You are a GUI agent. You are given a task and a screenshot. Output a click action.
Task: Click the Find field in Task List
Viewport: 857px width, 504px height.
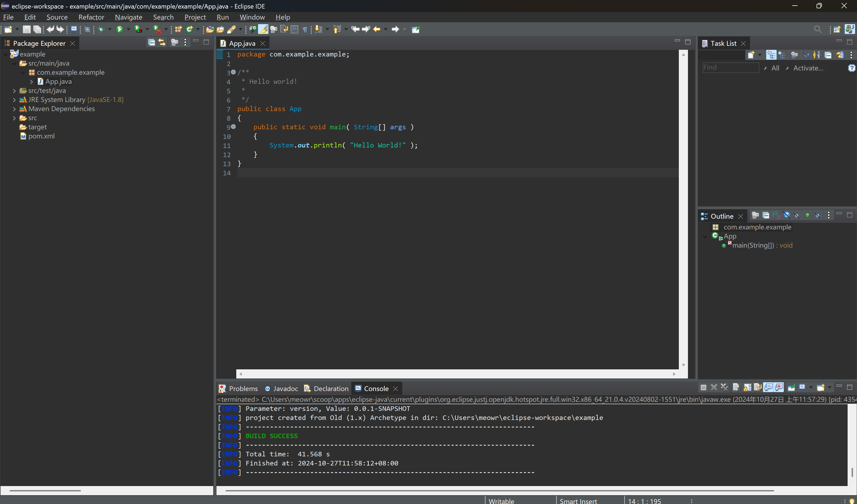730,68
